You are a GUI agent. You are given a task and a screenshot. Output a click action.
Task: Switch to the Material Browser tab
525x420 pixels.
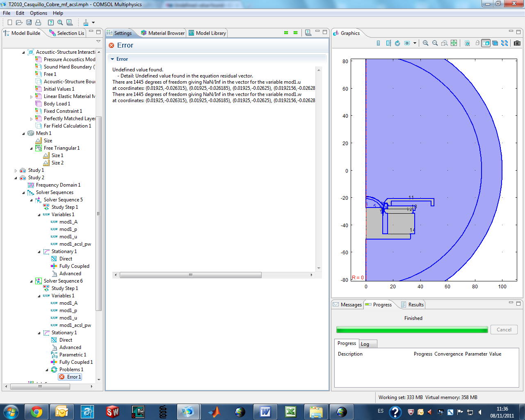click(x=163, y=33)
